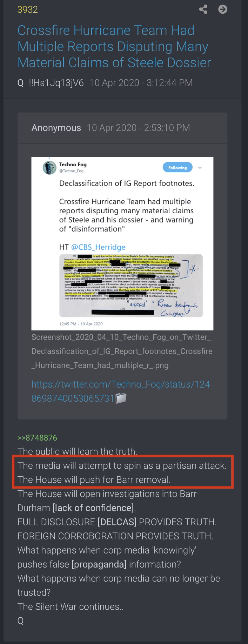Click the screenshot PNG filename text

[x=122, y=351]
